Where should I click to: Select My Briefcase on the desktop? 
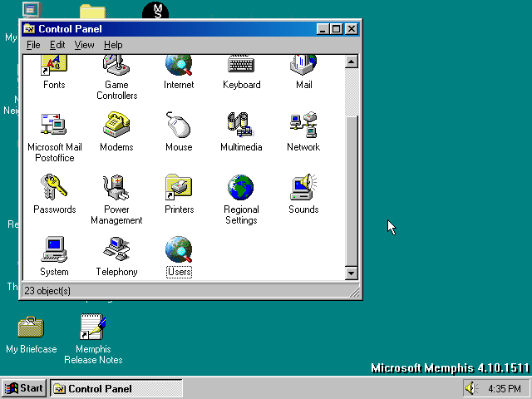[x=31, y=327]
